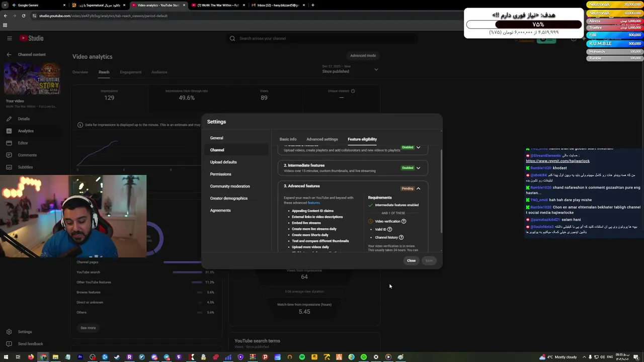Click video thumbnail in sidebar

tap(32, 78)
